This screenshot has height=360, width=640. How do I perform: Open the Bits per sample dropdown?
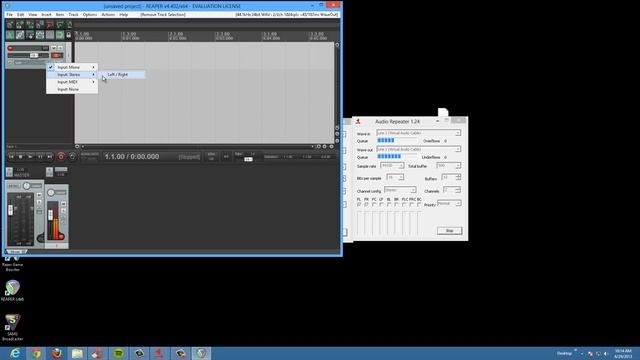point(395,177)
